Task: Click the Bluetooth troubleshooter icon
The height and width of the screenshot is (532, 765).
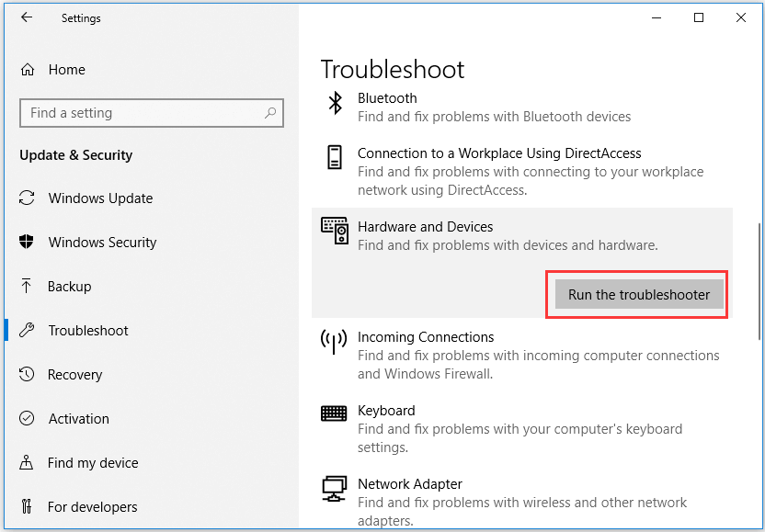Action: click(x=335, y=101)
